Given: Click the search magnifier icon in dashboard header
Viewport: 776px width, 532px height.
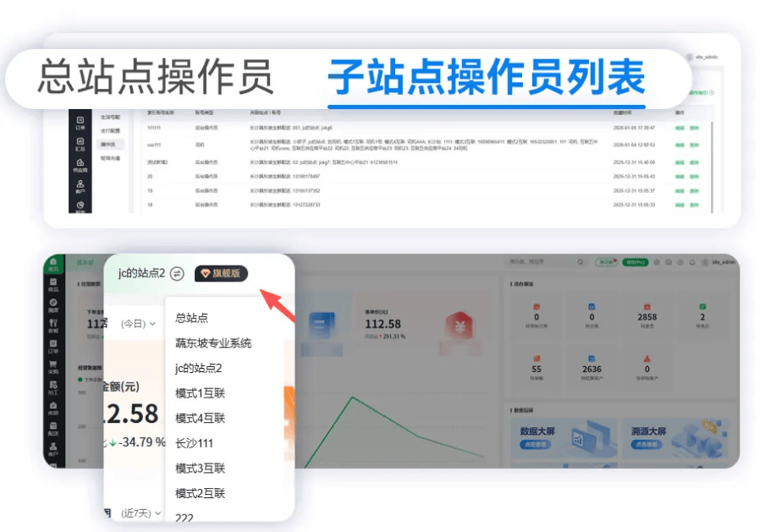Looking at the screenshot, I should [580, 262].
